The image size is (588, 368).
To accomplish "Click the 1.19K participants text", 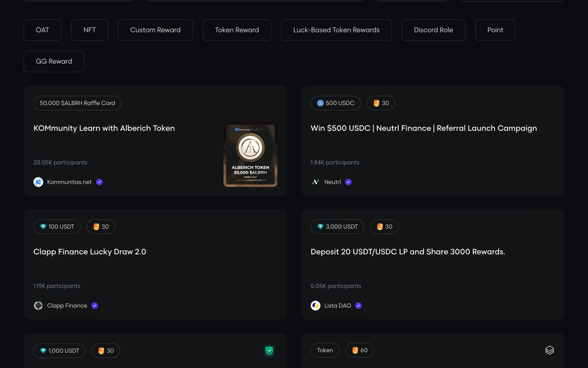I will pos(57,286).
